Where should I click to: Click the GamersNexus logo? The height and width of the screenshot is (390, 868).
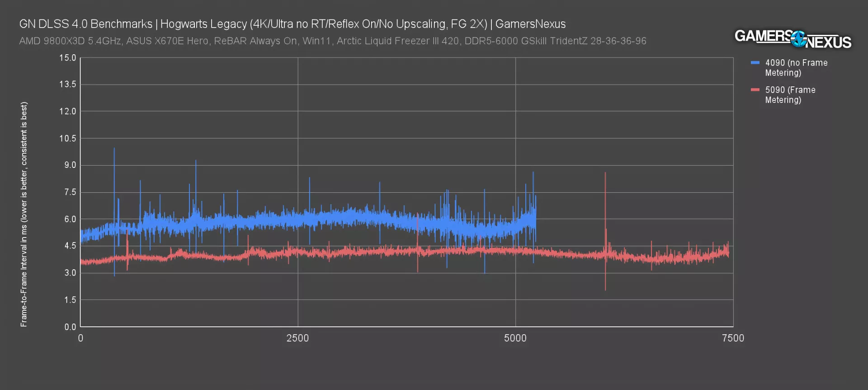click(793, 39)
